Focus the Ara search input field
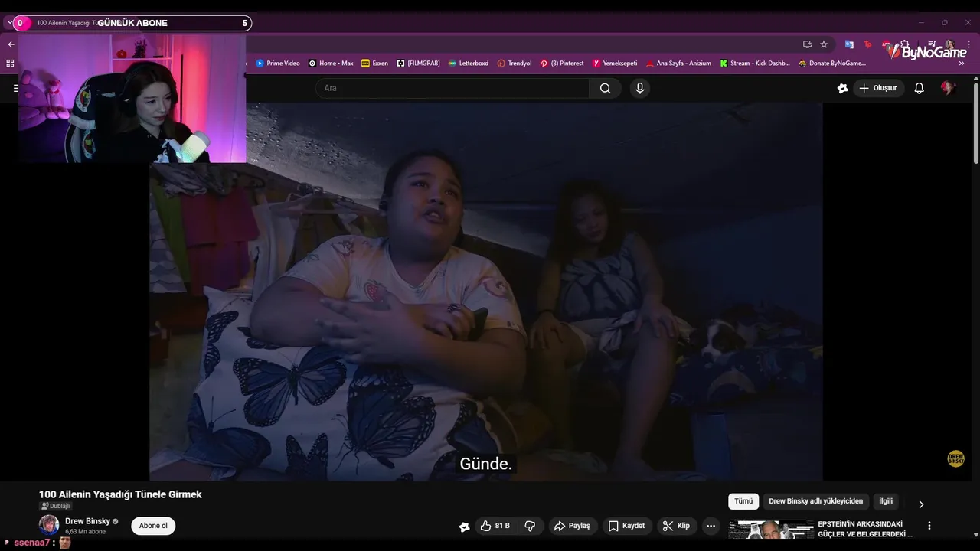The width and height of the screenshot is (980, 551). 452,88
